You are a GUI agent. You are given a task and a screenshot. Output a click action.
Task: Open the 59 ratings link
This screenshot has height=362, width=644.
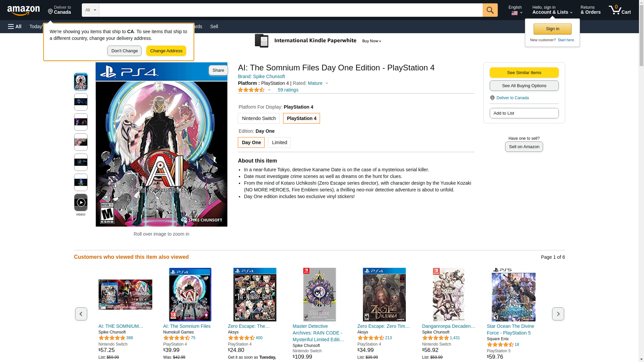click(x=288, y=90)
